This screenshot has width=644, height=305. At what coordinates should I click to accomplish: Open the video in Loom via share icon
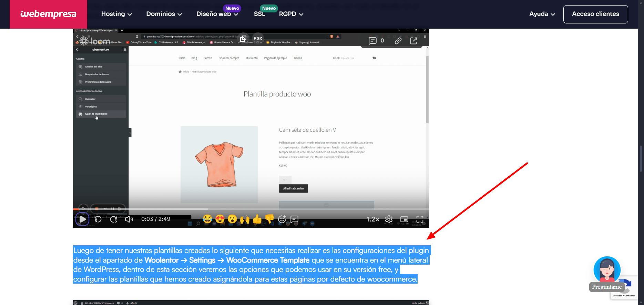pyautogui.click(x=414, y=41)
